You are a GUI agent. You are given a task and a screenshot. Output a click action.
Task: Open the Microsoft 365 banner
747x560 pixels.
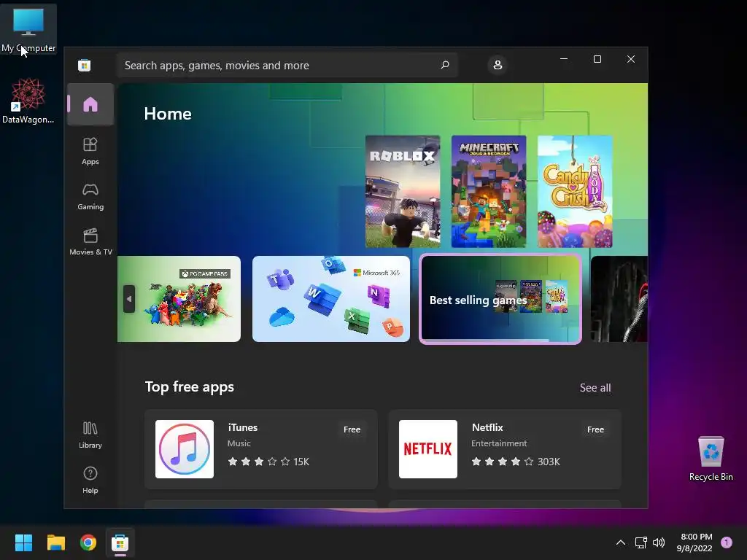coord(331,299)
